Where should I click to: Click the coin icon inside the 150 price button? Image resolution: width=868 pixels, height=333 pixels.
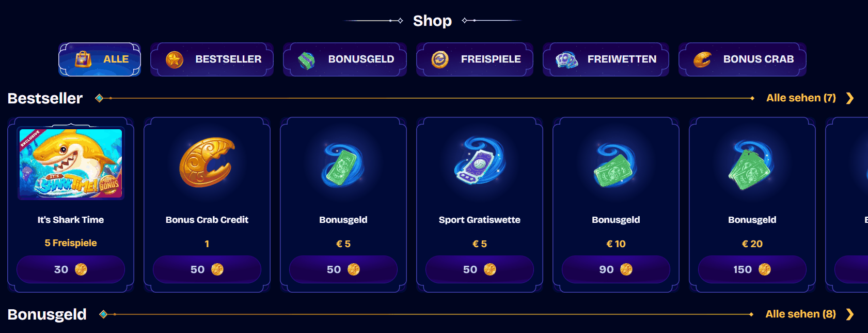click(x=765, y=269)
